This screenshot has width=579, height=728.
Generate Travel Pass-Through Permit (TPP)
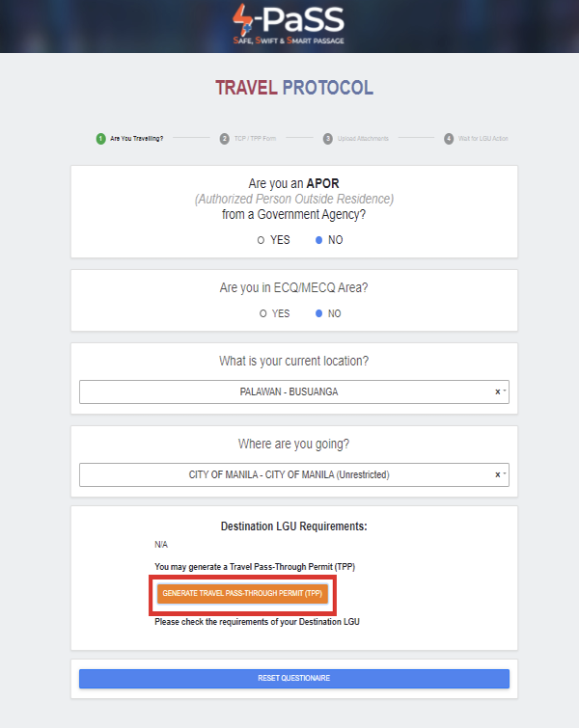[242, 594]
